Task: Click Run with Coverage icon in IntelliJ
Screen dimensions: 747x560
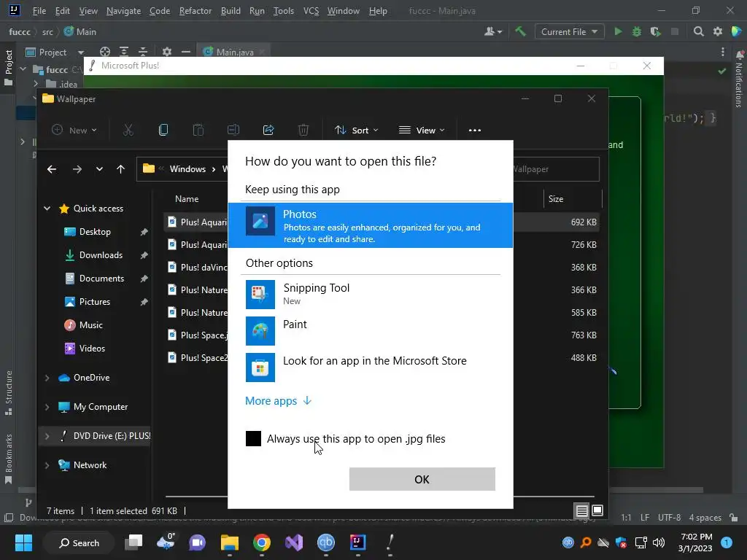Action: click(656, 32)
